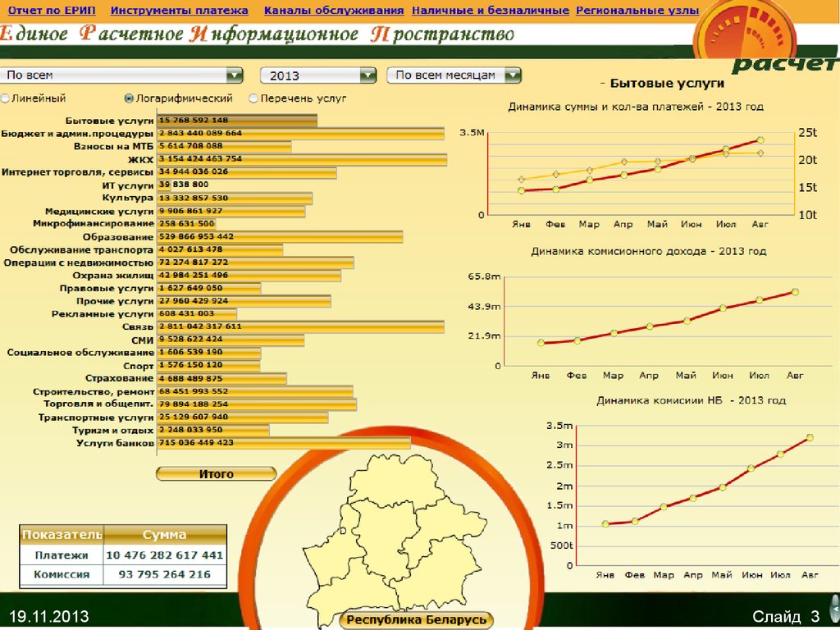Select the Культура bar
This screenshot has width=840, height=630.
point(235,199)
